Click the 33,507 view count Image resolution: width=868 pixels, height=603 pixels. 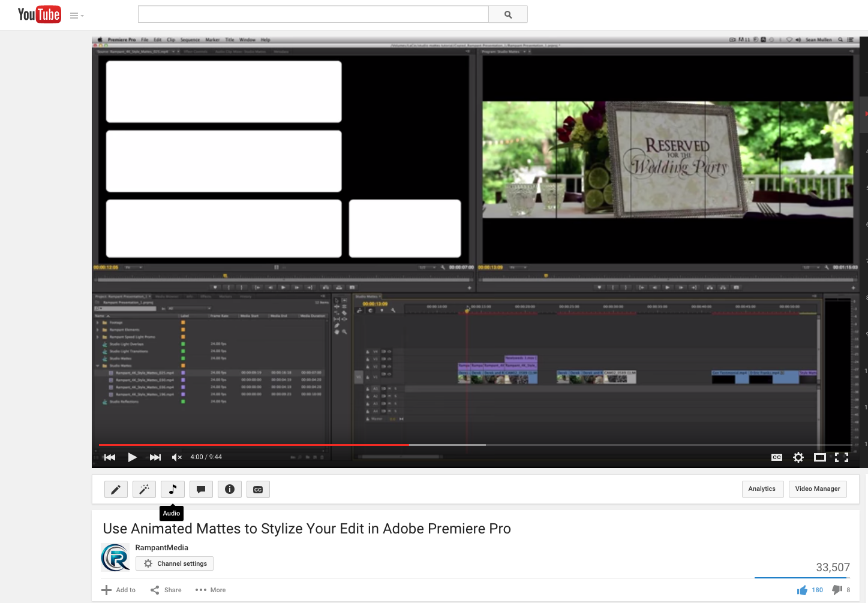tap(833, 567)
